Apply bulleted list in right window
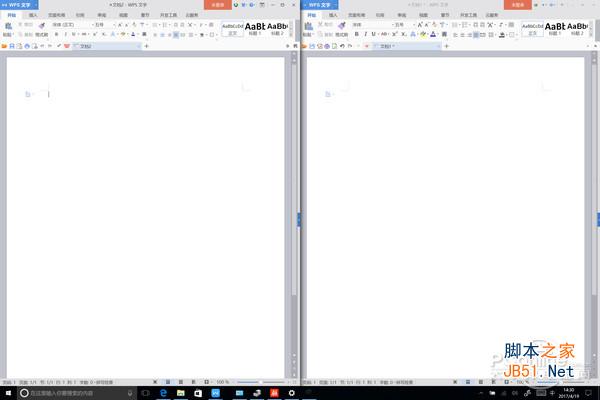This screenshot has height=400, width=600. click(x=455, y=25)
